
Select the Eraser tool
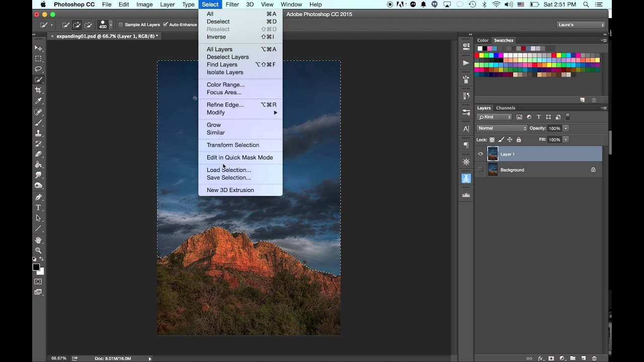[x=38, y=154]
